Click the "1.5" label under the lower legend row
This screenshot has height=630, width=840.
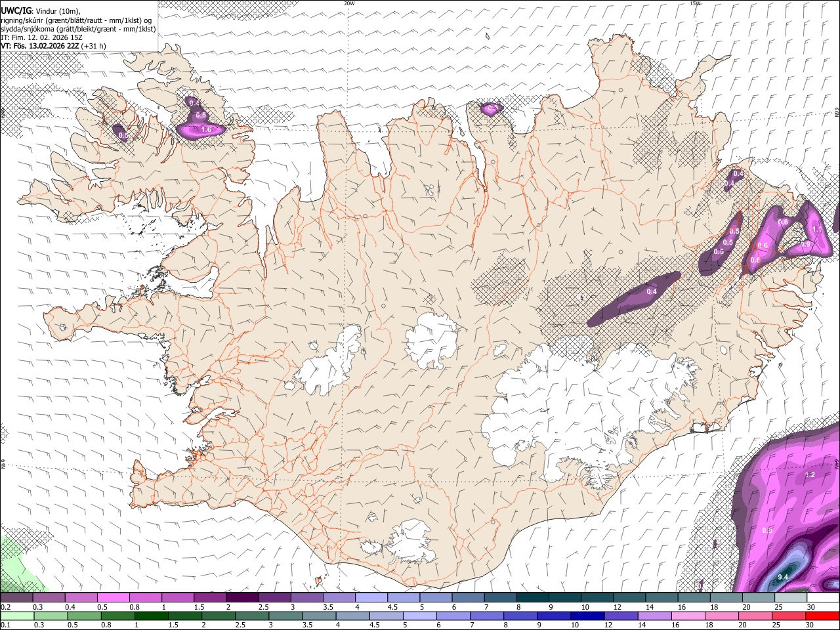coord(173,625)
